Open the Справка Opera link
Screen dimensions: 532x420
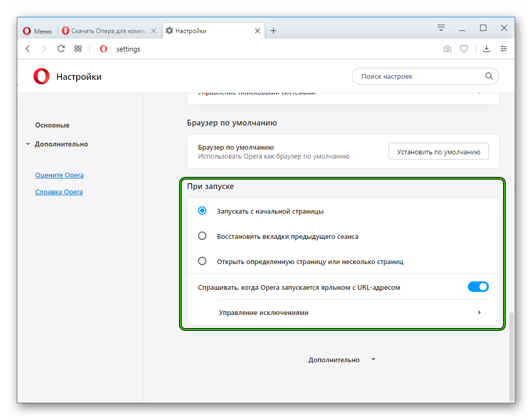pyautogui.click(x=59, y=192)
